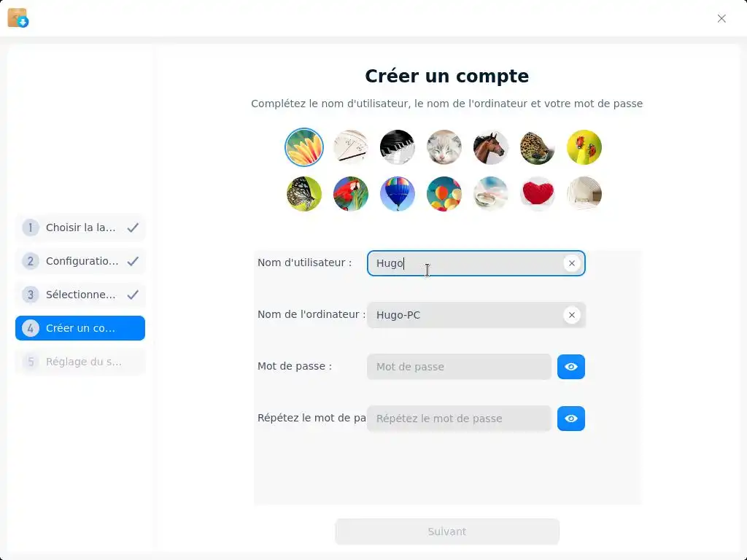Viewport: 747px width, 560px height.
Task: Clear the Nom d'utilisateur field
Action: pos(572,263)
